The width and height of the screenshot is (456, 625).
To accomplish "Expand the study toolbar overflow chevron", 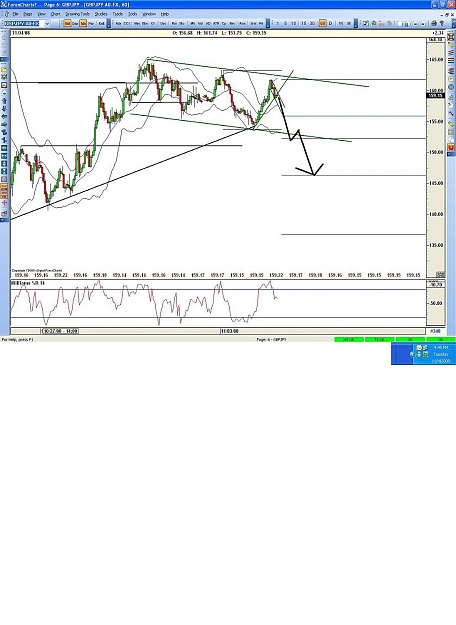I will [267, 24].
